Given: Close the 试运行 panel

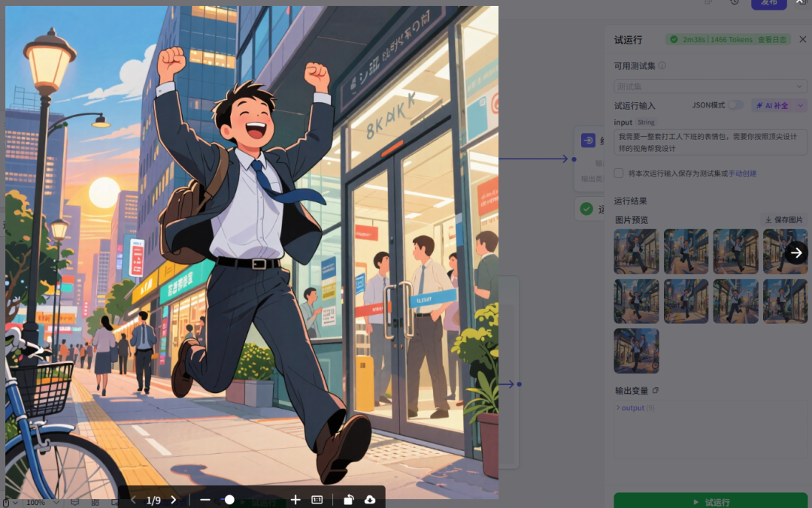Looking at the screenshot, I should pyautogui.click(x=803, y=39).
